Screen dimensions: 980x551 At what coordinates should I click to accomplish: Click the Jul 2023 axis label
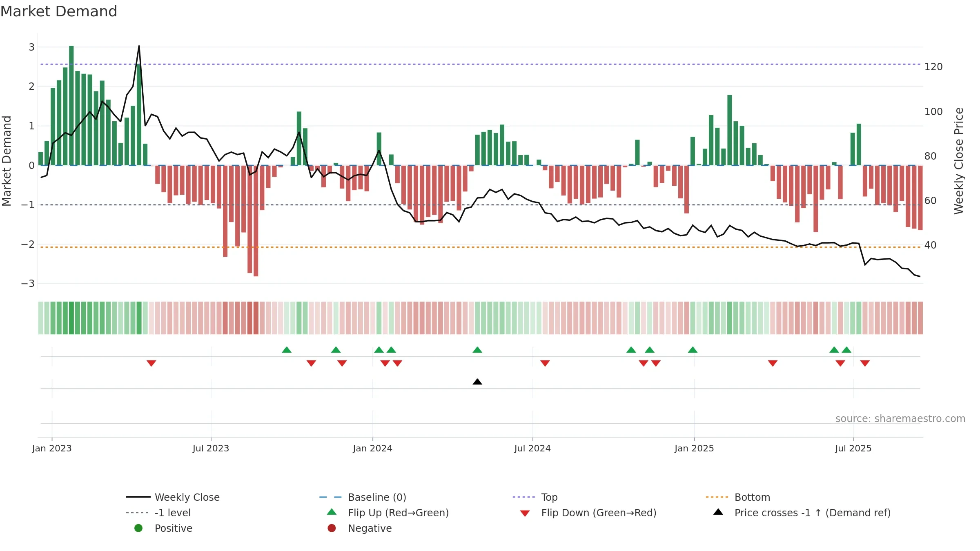pos(211,448)
